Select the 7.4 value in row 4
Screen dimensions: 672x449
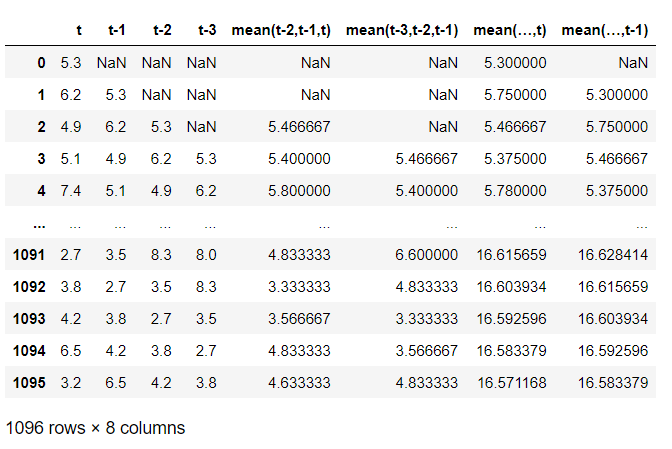pyautogui.click(x=71, y=190)
